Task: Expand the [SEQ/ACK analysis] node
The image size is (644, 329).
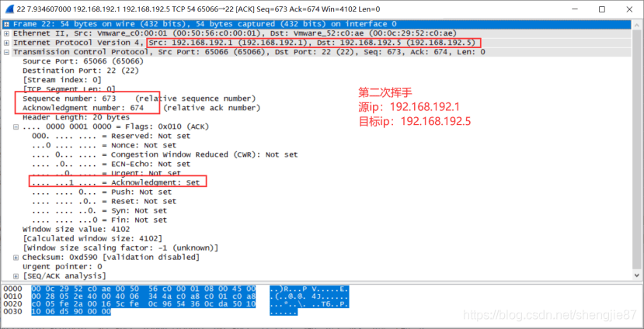Action: point(16,275)
